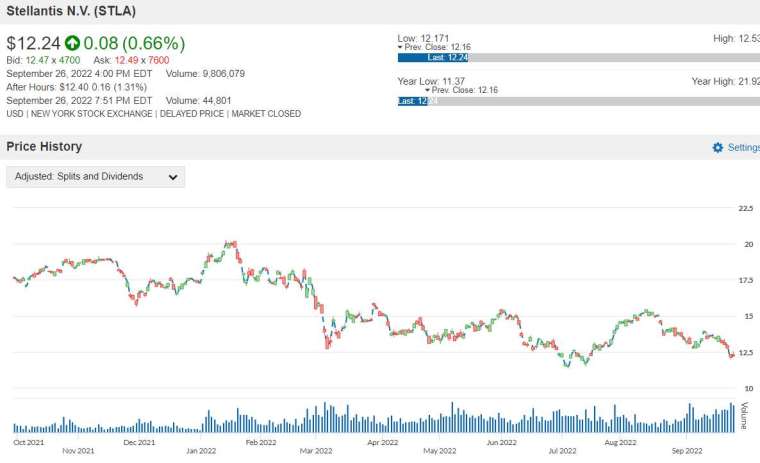Click the MARKET CLOSED label
Viewport: 760px width, 463px height.
coord(266,114)
